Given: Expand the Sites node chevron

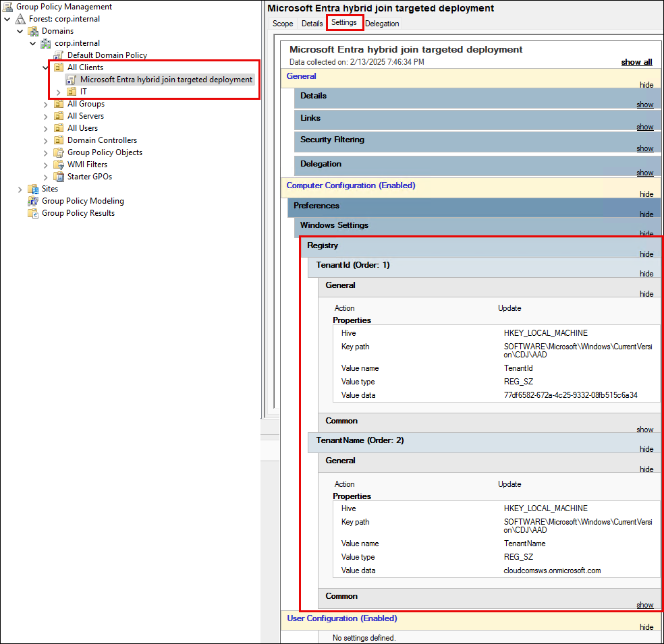Looking at the screenshot, I should point(20,189).
